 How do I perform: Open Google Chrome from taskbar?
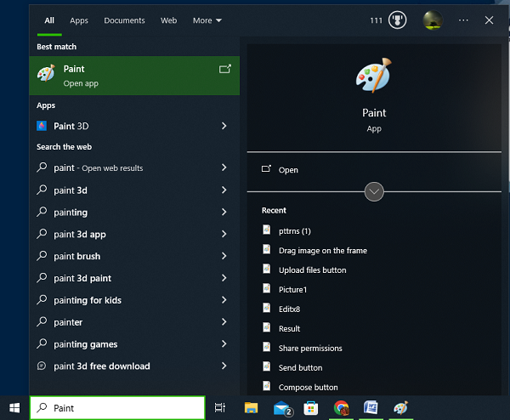click(x=341, y=407)
